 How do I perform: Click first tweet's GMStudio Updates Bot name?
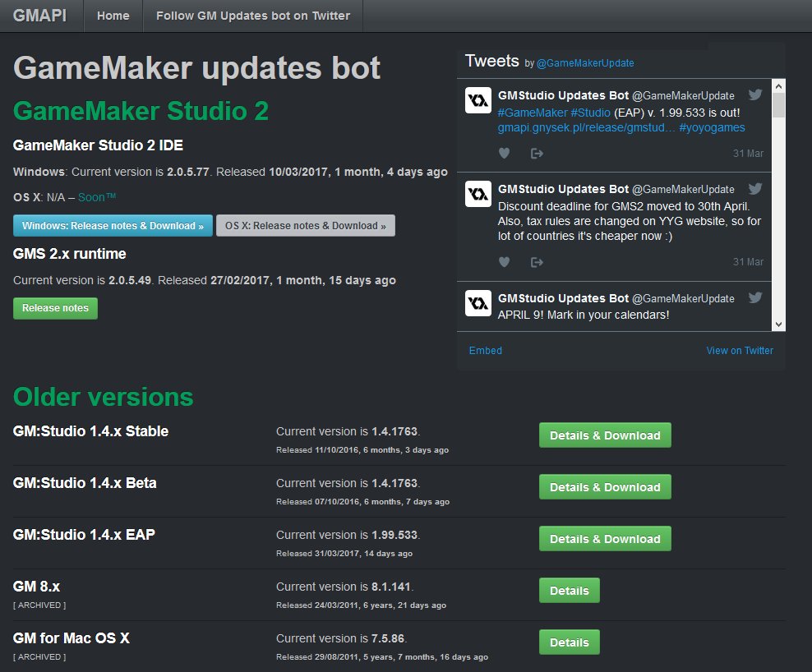coord(563,95)
